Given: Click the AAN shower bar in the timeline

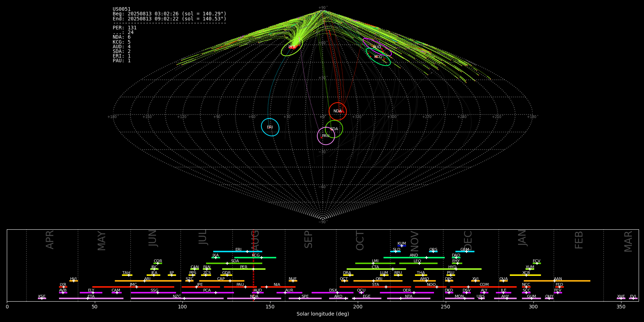Looking at the screenshot, I should pyautogui.click(x=557, y=281).
